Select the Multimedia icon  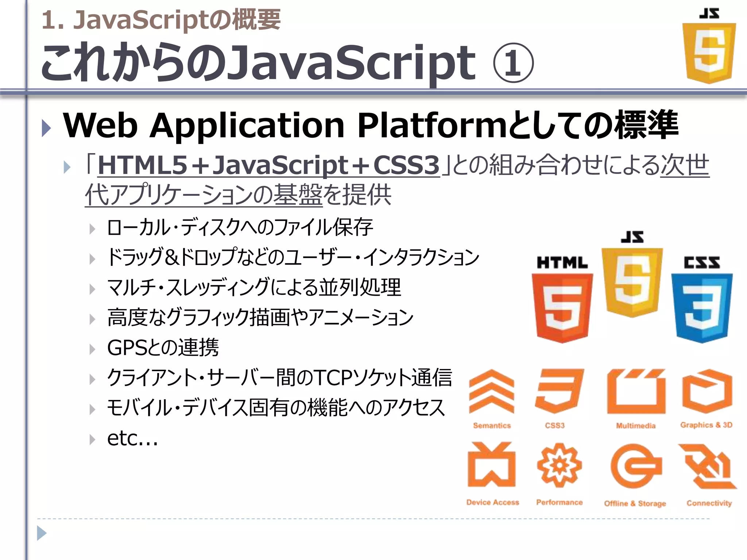636,392
